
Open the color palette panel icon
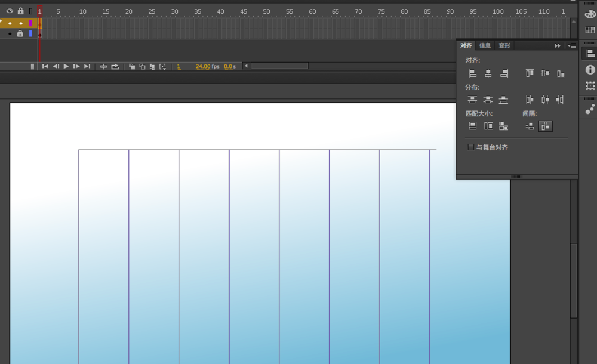pos(590,14)
